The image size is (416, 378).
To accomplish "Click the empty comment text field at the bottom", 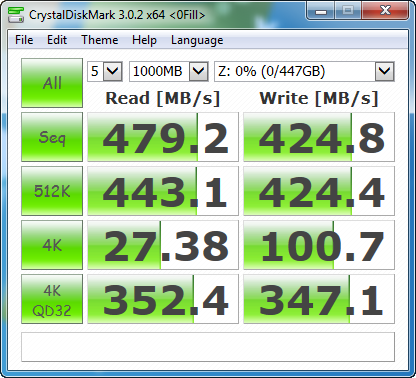I will click(x=208, y=347).
